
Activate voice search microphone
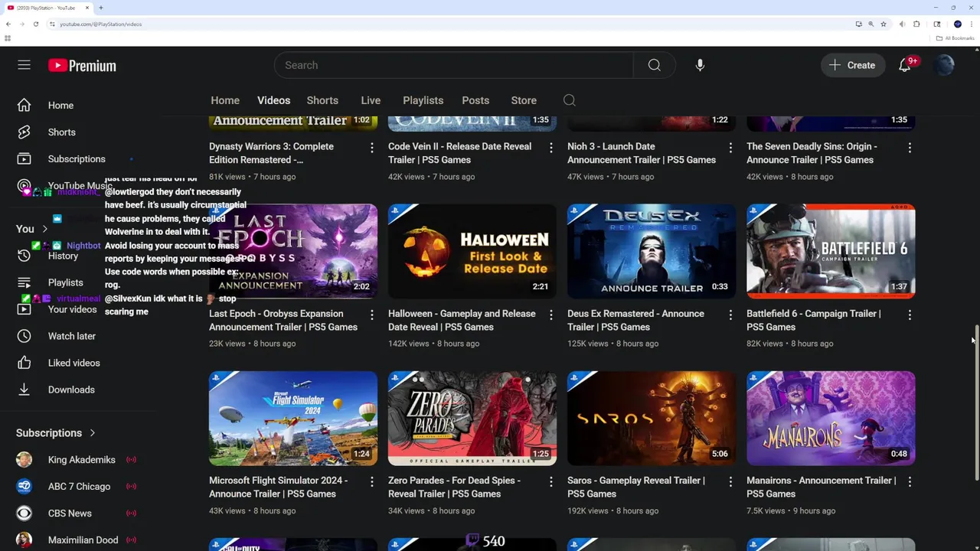click(x=700, y=65)
